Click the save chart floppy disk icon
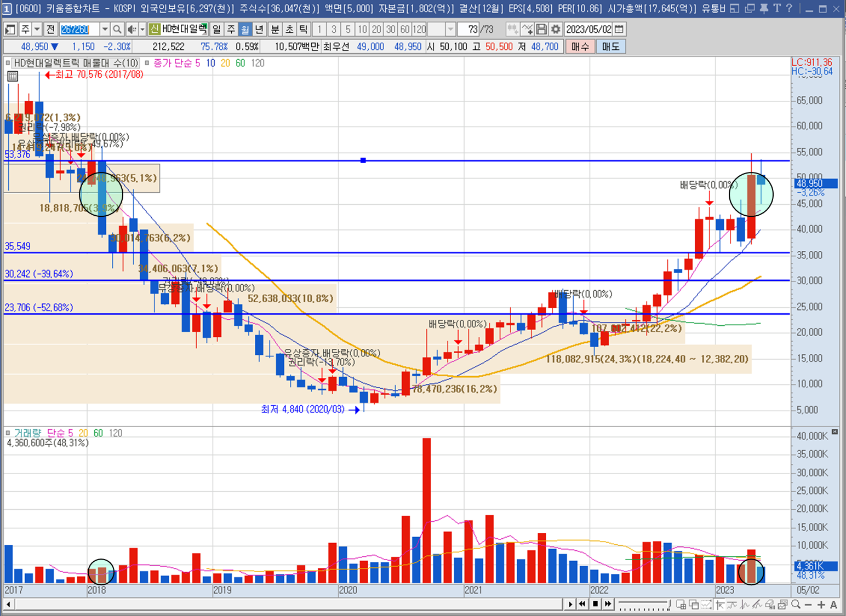The height and width of the screenshot is (616, 846). pos(541,30)
